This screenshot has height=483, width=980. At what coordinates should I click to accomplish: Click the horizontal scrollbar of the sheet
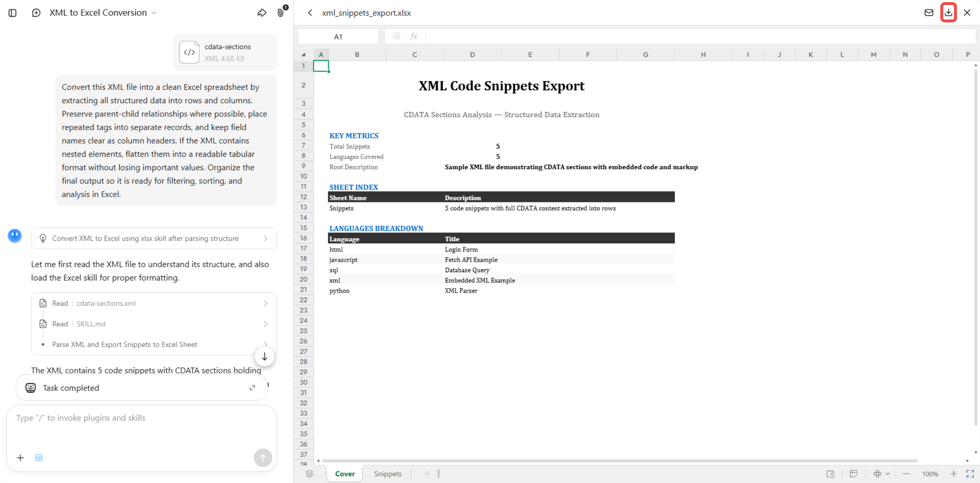click(620, 461)
